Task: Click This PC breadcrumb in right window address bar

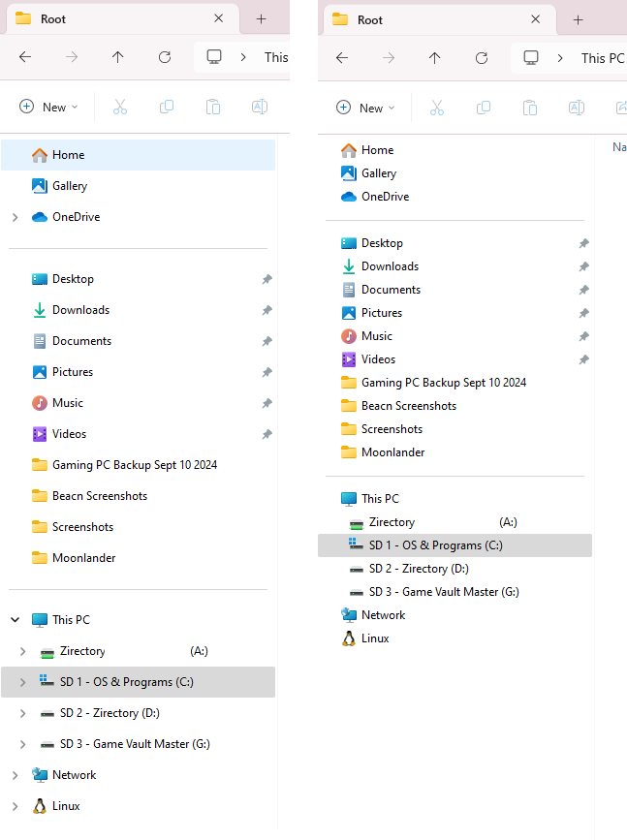Action: 603,58
